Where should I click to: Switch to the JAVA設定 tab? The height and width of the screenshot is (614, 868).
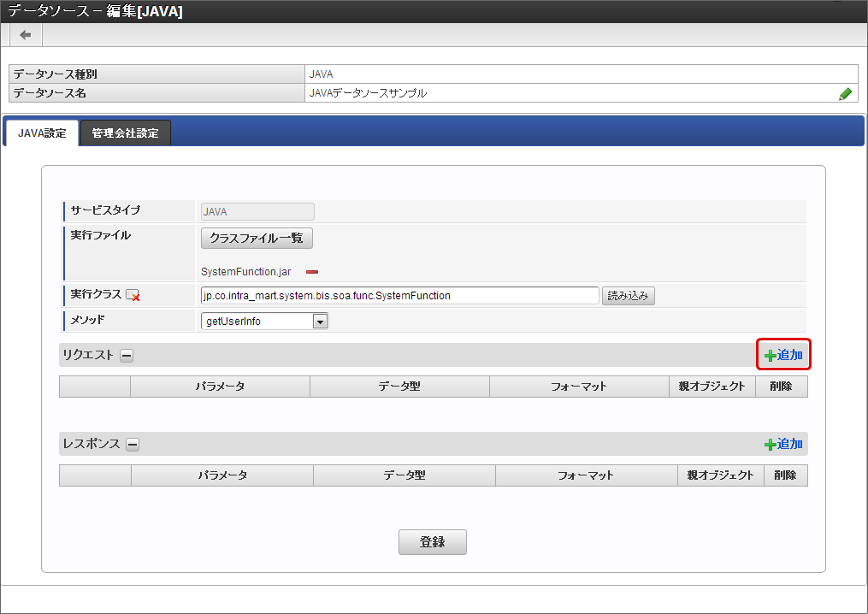tap(42, 133)
